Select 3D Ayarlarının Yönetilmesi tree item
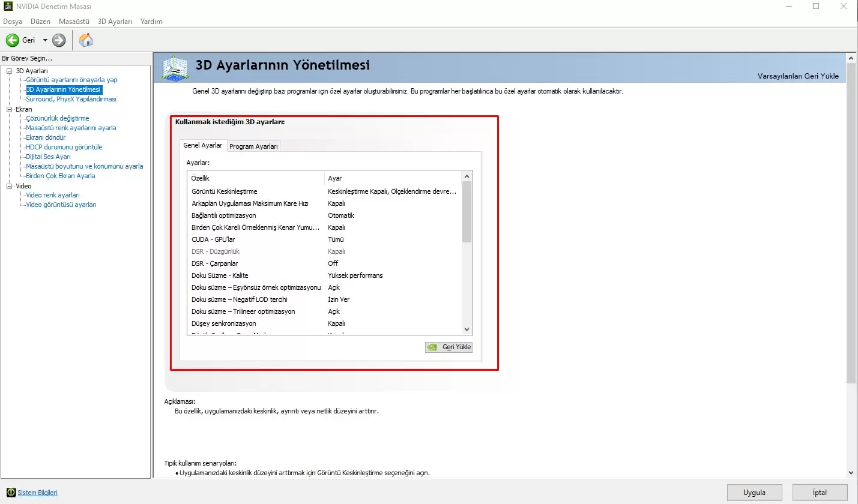Image resolution: width=858 pixels, height=504 pixels. coord(64,89)
